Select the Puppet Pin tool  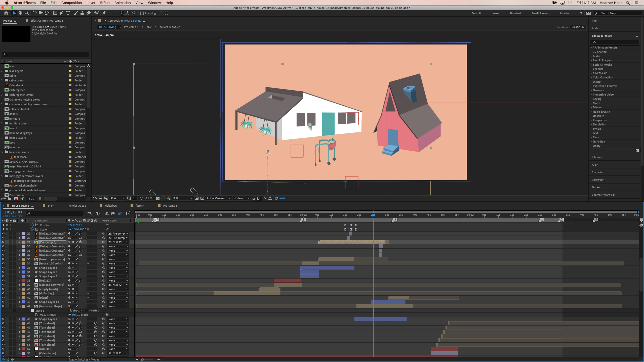click(x=104, y=13)
